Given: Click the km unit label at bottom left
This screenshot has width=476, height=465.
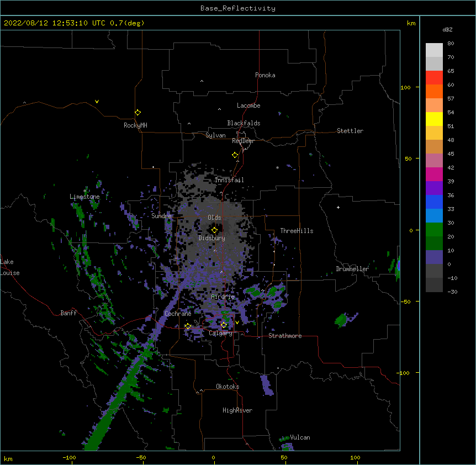Looking at the screenshot, I should (x=8, y=458).
